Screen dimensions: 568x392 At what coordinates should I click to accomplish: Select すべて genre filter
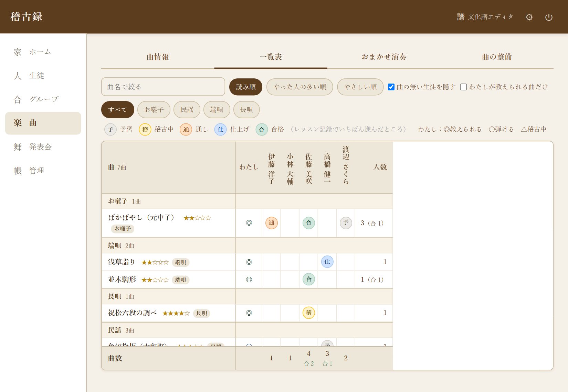coord(118,110)
